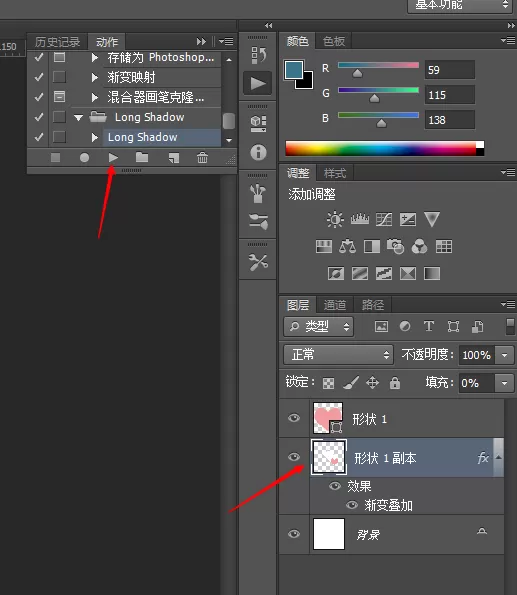Filter layers by type T icon
Screen dimensions: 517x595
[x=429, y=326]
